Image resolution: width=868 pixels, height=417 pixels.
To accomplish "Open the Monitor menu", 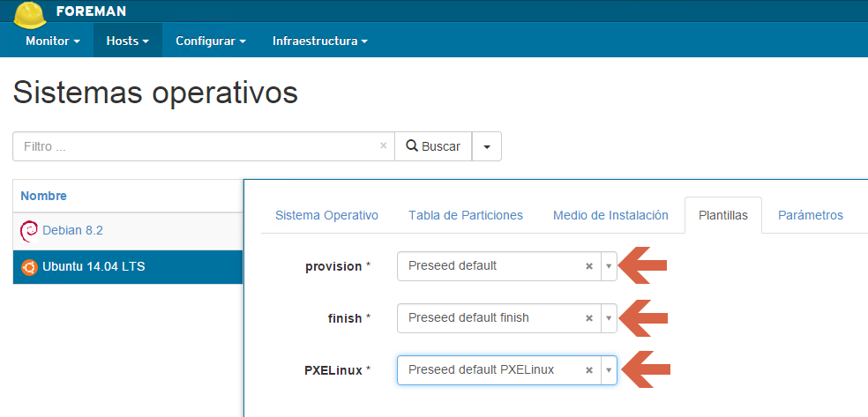I will click(x=53, y=41).
